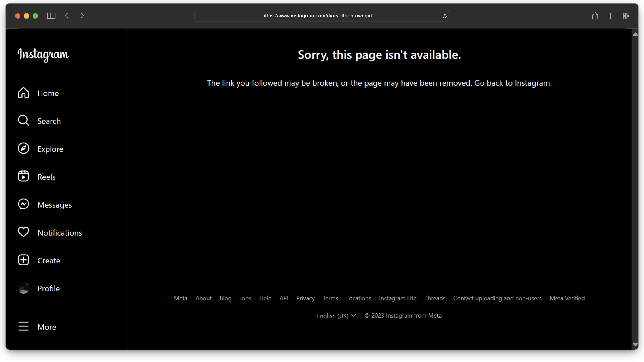Click the URL address bar field
This screenshot has width=644, height=362.
point(317,16)
